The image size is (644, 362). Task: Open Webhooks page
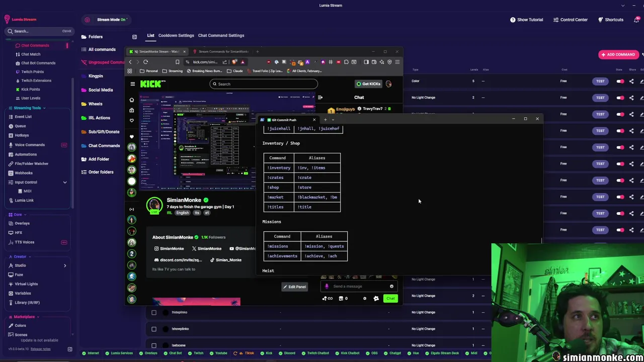click(24, 173)
